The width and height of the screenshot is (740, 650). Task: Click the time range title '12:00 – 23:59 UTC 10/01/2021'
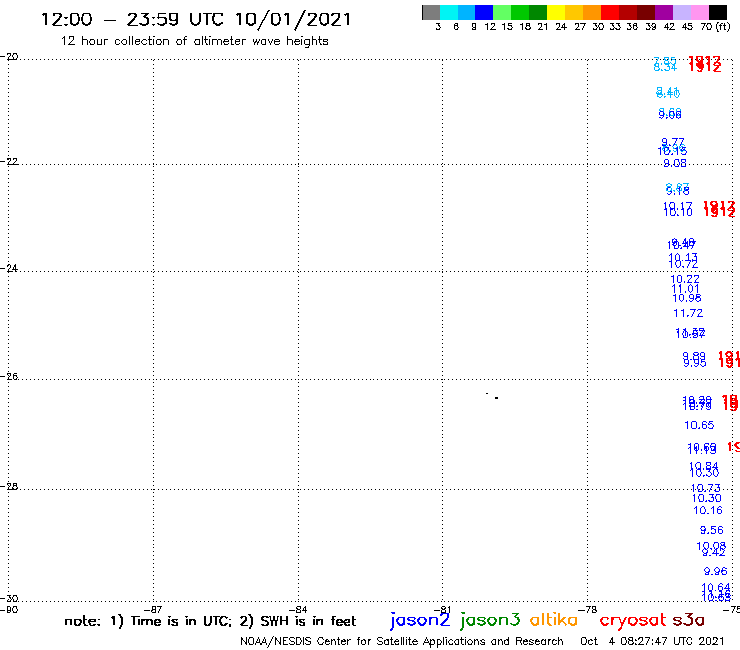pos(196,19)
